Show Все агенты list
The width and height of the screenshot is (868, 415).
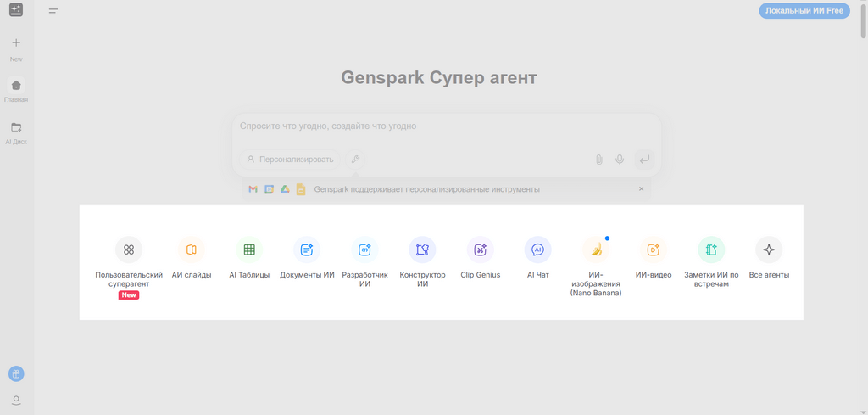pos(769,250)
